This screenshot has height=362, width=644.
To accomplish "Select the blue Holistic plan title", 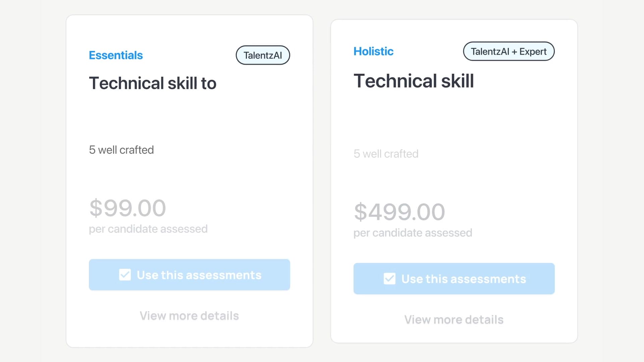I will click(373, 51).
